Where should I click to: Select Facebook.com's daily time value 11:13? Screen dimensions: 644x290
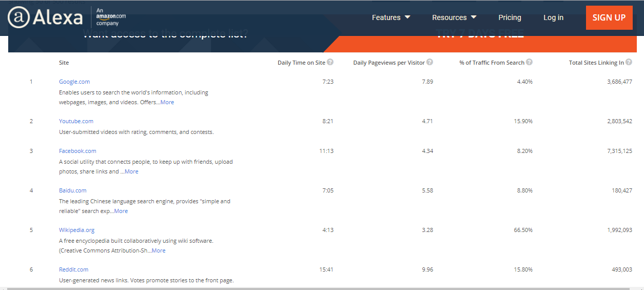(x=326, y=151)
